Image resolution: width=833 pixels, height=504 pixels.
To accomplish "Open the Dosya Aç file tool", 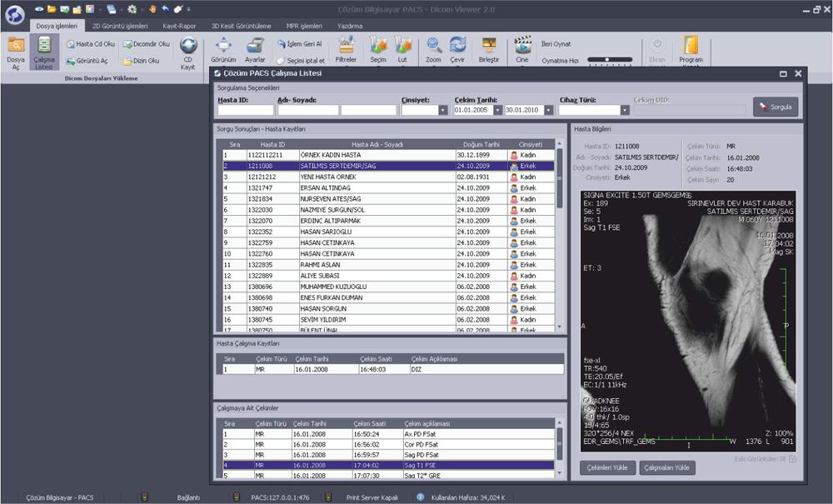I will pos(16,52).
